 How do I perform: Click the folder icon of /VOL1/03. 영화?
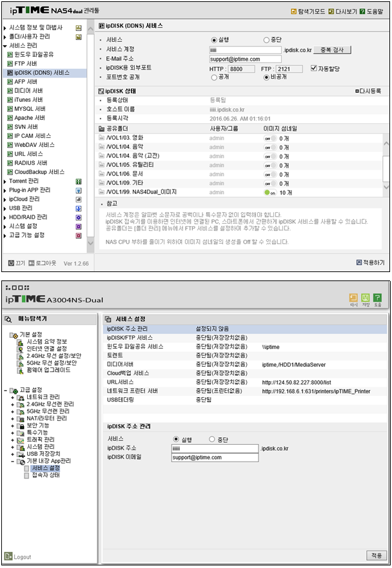click(102, 138)
